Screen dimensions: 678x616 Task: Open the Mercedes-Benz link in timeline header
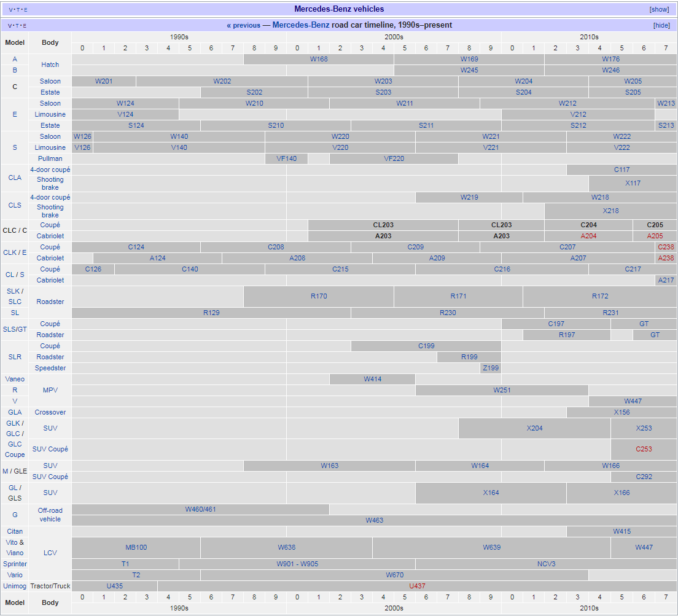click(301, 25)
